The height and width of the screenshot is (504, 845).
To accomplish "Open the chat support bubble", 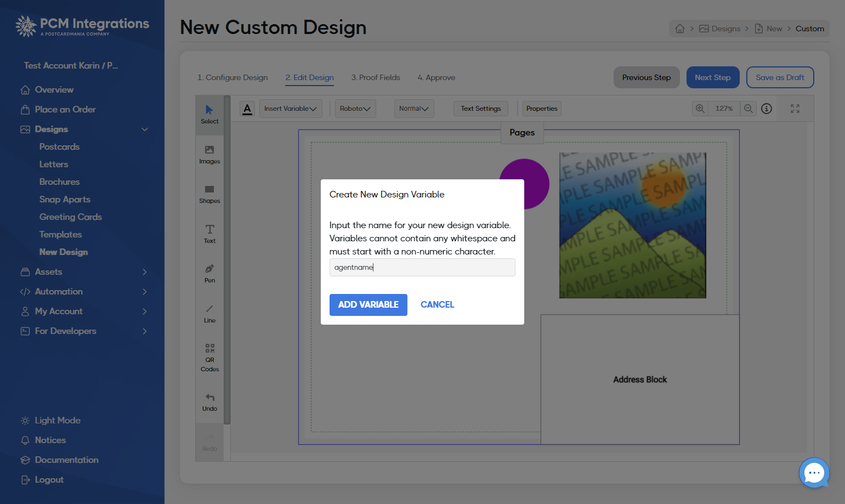I will coord(814,473).
